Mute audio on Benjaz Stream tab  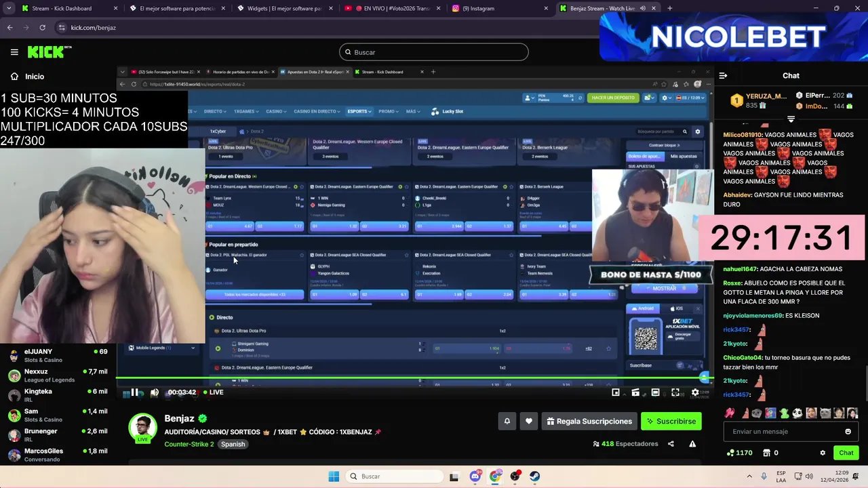pos(642,8)
